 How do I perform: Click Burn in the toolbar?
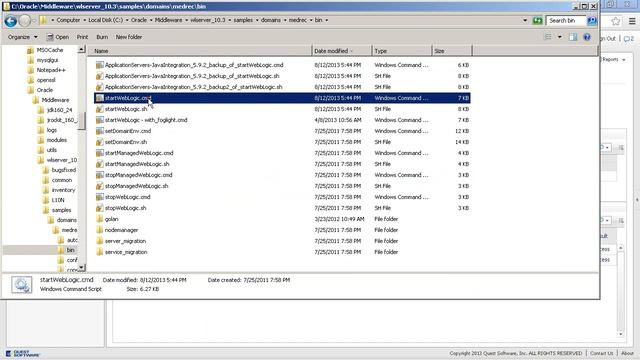[x=102, y=37]
